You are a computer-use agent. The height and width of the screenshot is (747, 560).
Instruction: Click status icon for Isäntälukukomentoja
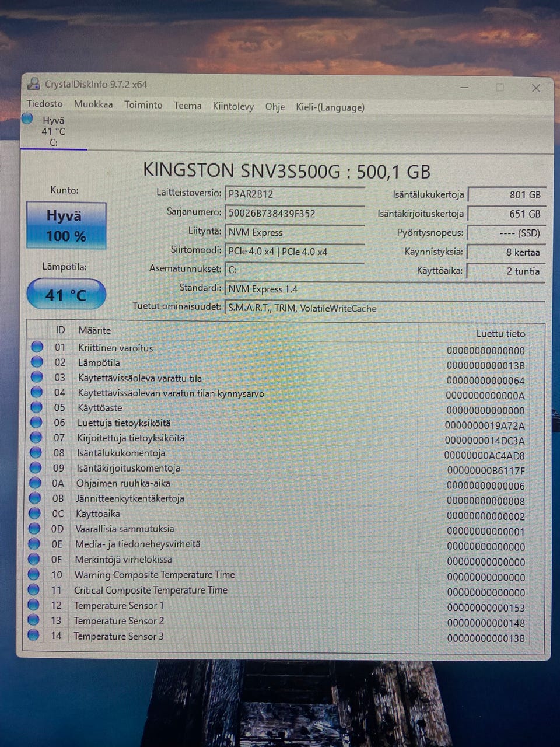click(36, 452)
